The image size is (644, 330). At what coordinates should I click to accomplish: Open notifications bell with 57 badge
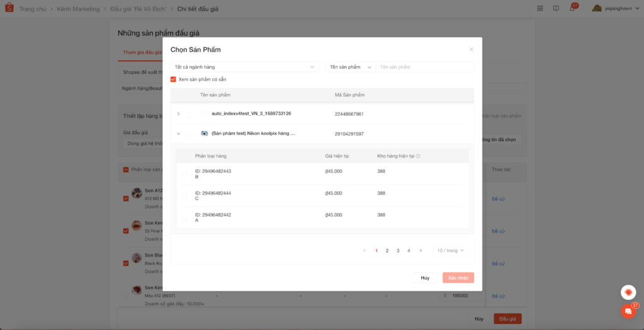572,9
